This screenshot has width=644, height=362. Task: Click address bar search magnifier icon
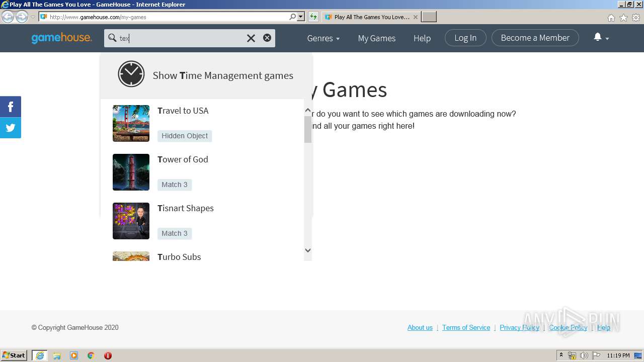[292, 17]
